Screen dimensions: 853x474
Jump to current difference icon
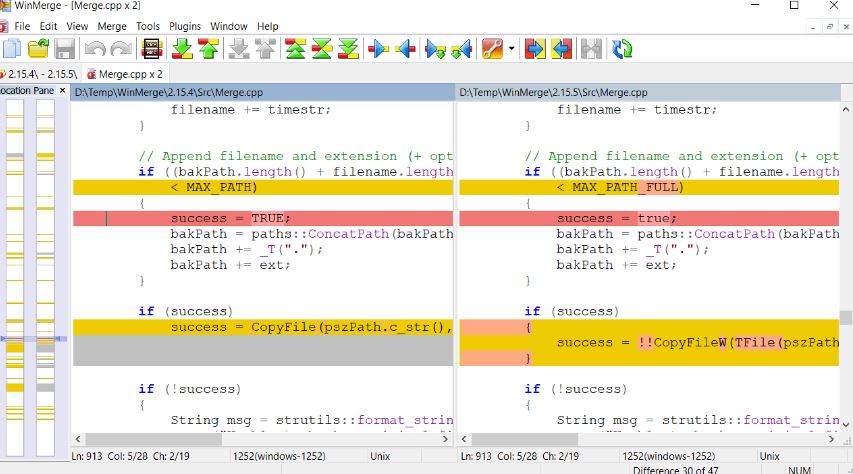pos(322,49)
